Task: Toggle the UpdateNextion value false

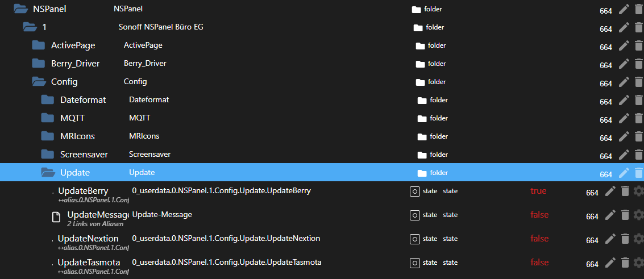Action: pyautogui.click(x=539, y=239)
